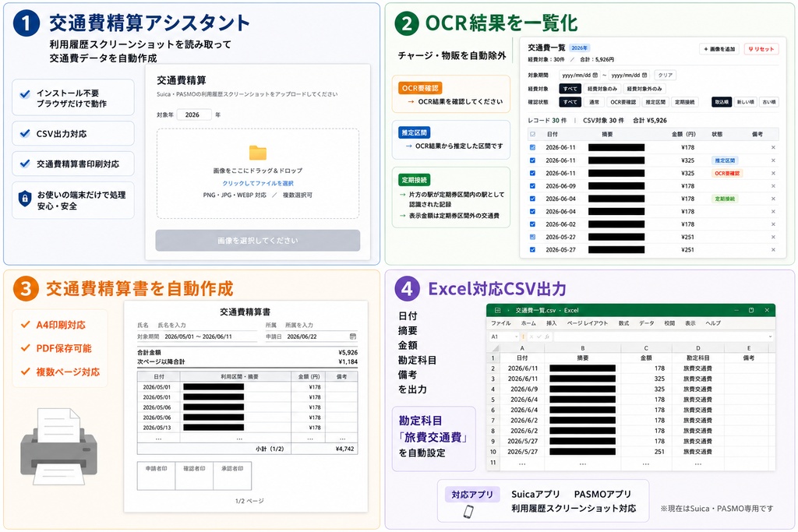The image size is (798, 532).
Task: Sort records by 取込順
Action: (722, 102)
